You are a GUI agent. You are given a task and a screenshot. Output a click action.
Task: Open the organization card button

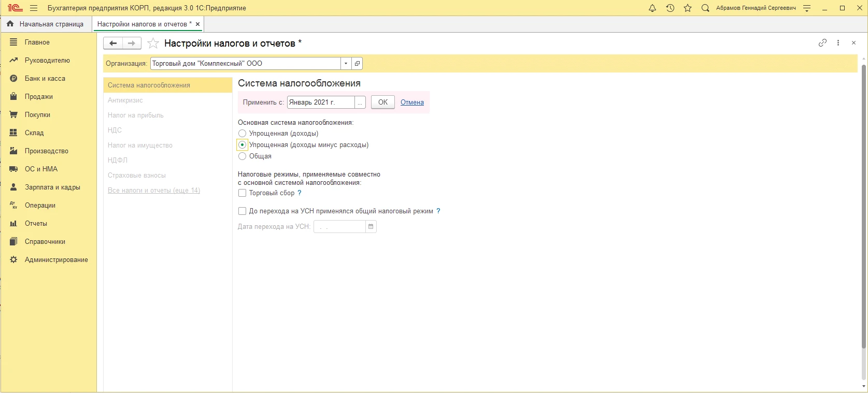click(357, 64)
